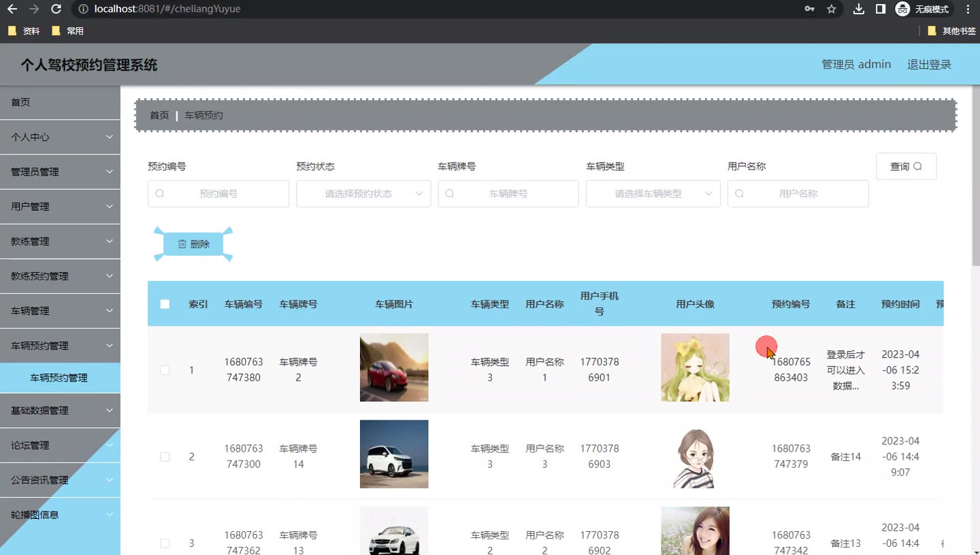Click 车辆预约 in the breadcrumb
This screenshot has height=555, width=980.
203,115
